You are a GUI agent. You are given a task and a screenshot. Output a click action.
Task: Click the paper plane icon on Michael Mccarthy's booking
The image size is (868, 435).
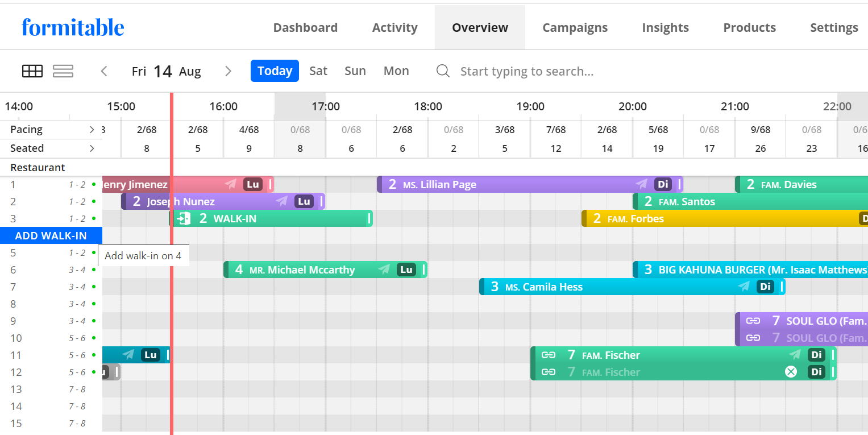pos(384,270)
